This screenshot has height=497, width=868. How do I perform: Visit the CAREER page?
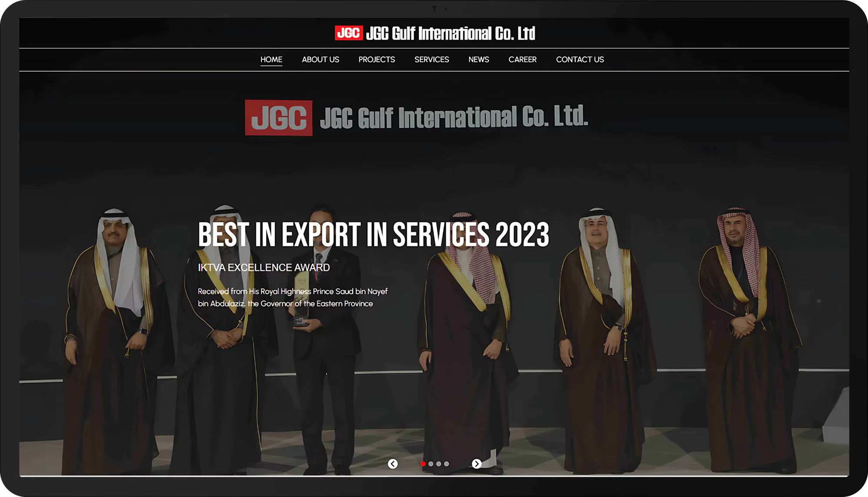click(523, 60)
